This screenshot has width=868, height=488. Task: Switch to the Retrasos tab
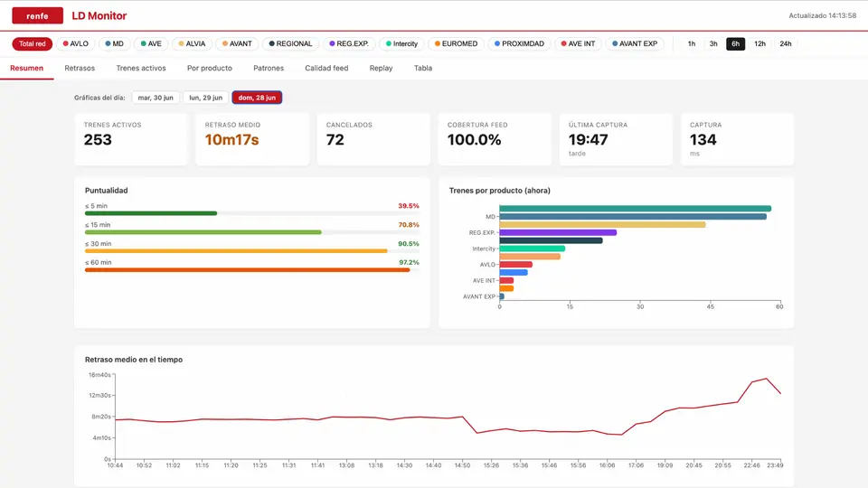click(x=80, y=68)
